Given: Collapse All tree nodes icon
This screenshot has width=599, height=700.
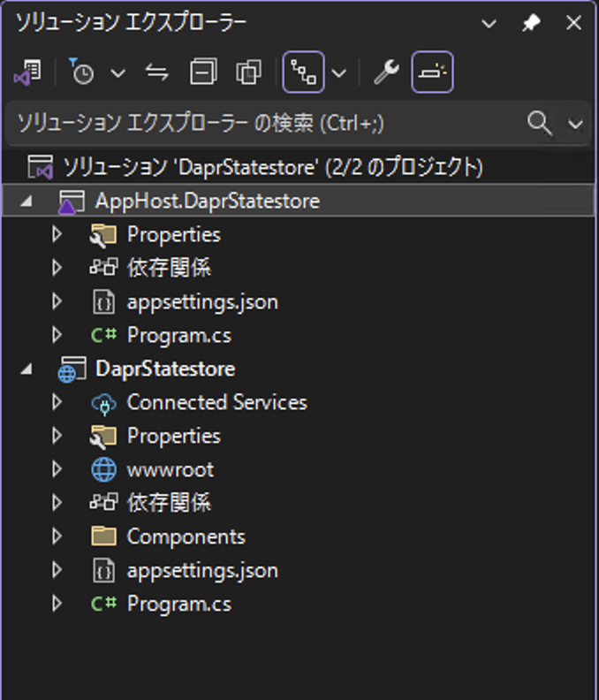Looking at the screenshot, I should click(203, 72).
